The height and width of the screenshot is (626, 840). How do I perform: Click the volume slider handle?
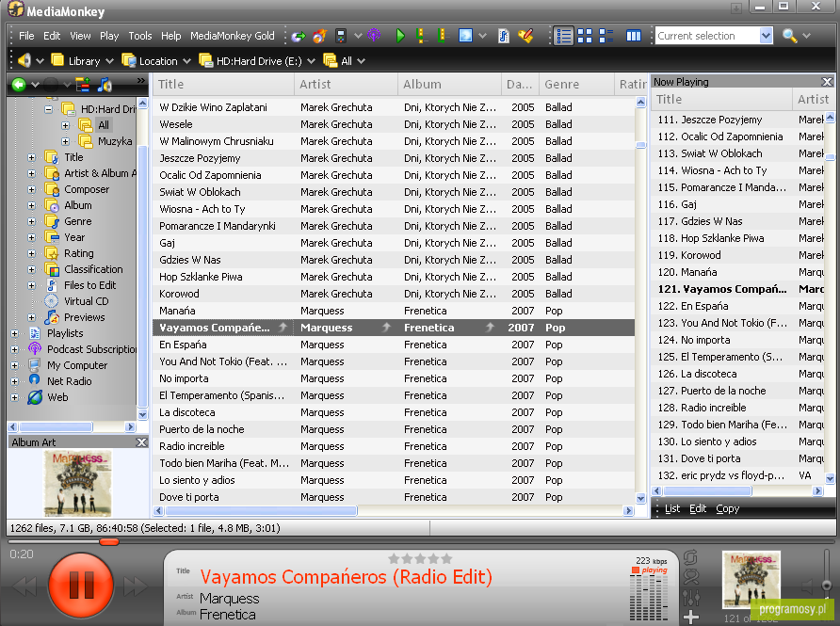[x=827, y=585]
